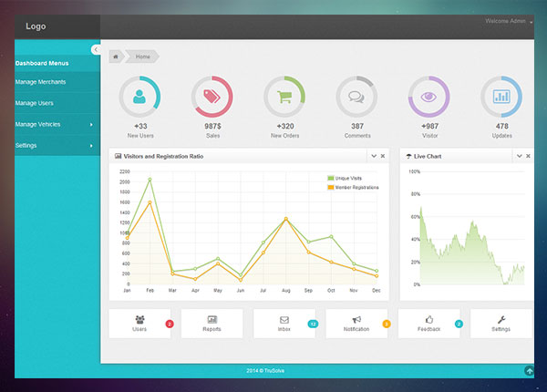The width and height of the screenshot is (547, 392).
Task: Open the Reports shortcut tile
Action: (212, 324)
